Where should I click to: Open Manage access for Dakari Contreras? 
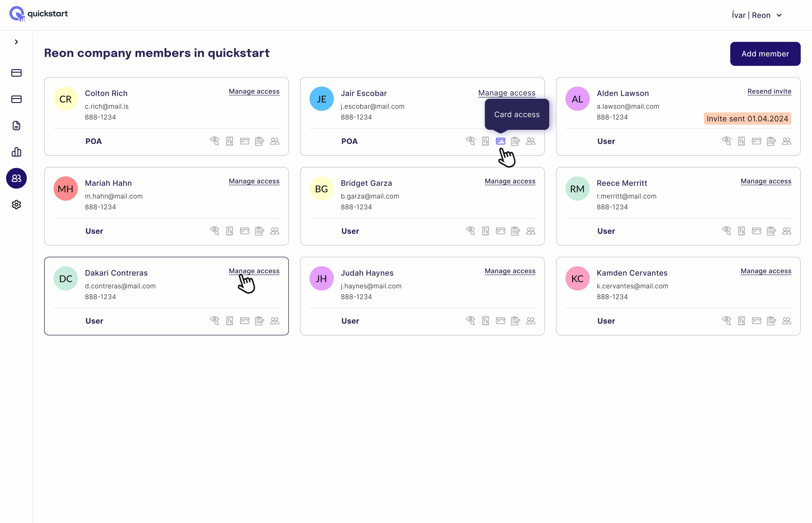tap(254, 271)
